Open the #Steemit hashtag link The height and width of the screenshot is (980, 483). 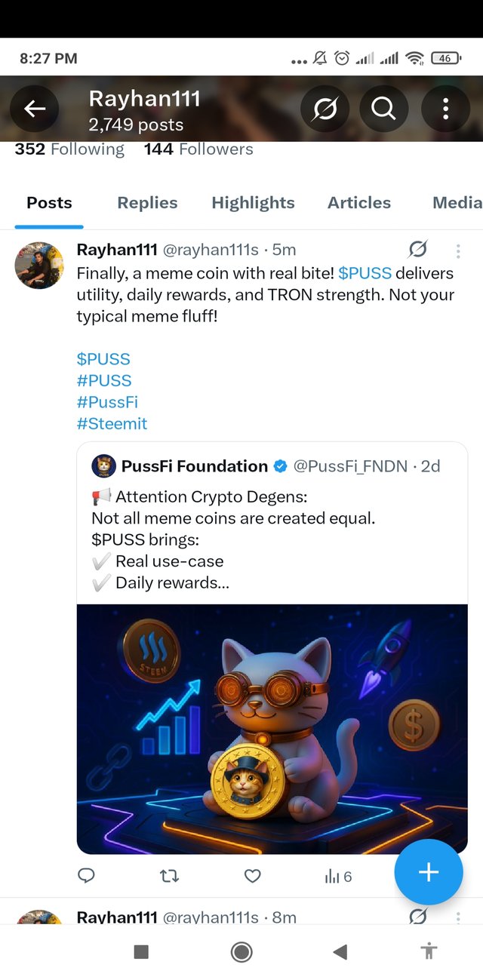[112, 423]
